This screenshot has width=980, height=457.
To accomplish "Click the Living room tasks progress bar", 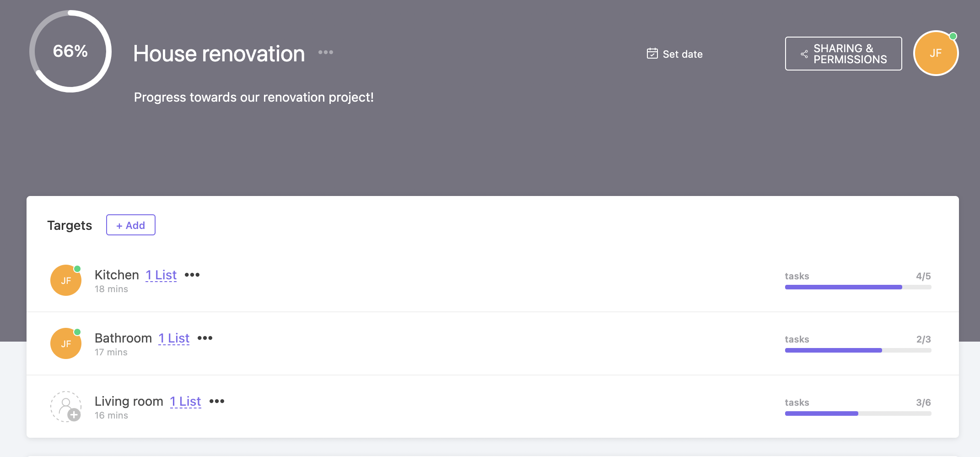I will coord(858,413).
